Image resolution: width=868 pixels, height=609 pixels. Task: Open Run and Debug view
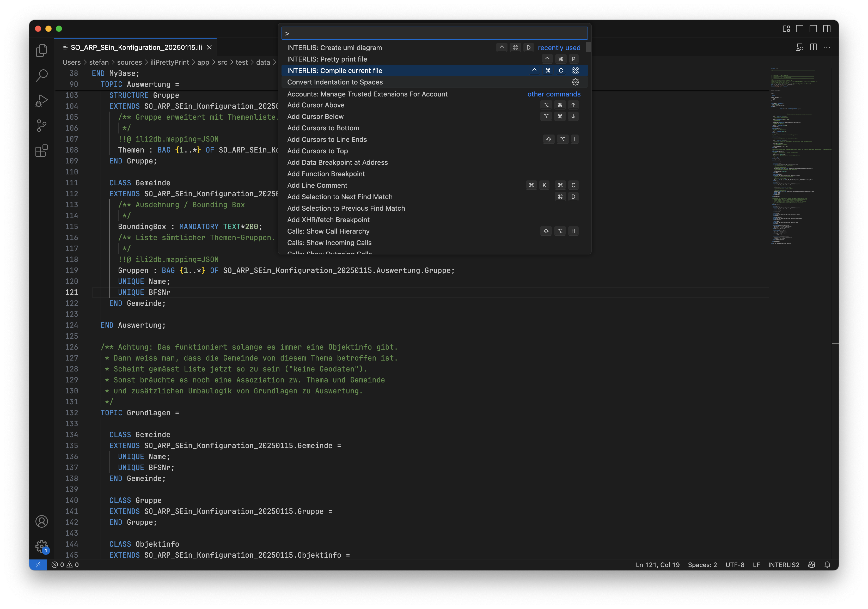42,101
